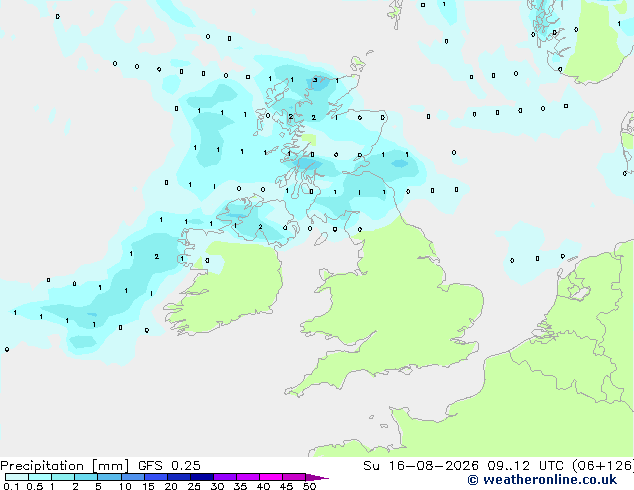Pick the 1–2 mm legend color swatch
This screenshot has height=490, width=634.
(63, 477)
